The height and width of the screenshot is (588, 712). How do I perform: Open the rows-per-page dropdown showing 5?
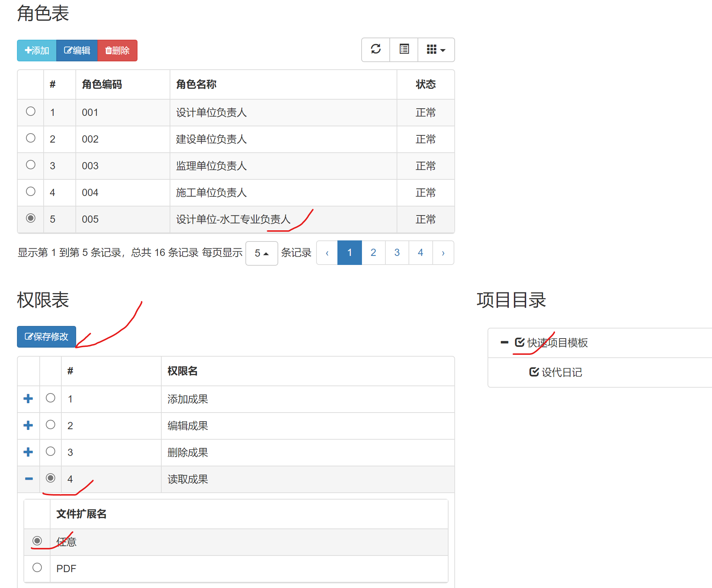[x=261, y=253]
